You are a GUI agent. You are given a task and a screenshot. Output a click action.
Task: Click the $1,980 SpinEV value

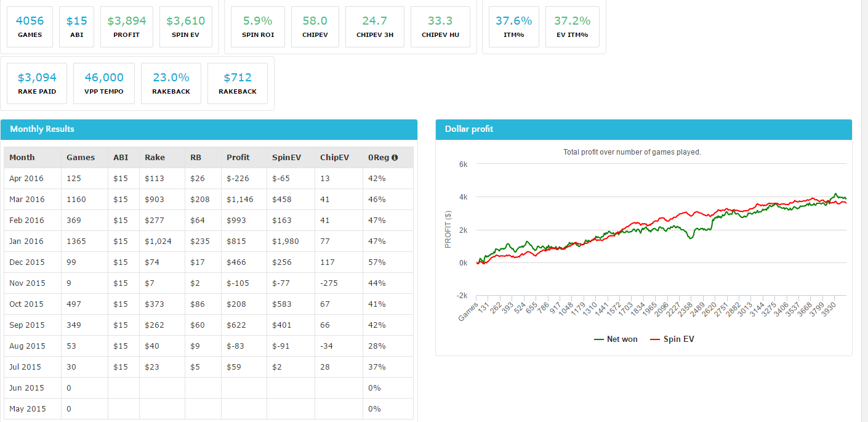(x=286, y=241)
